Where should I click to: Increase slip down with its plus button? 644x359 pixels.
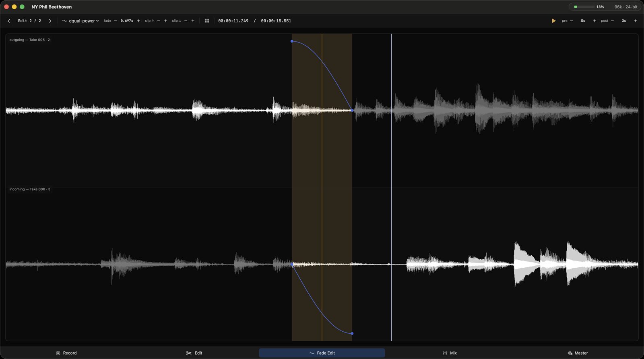193,21
